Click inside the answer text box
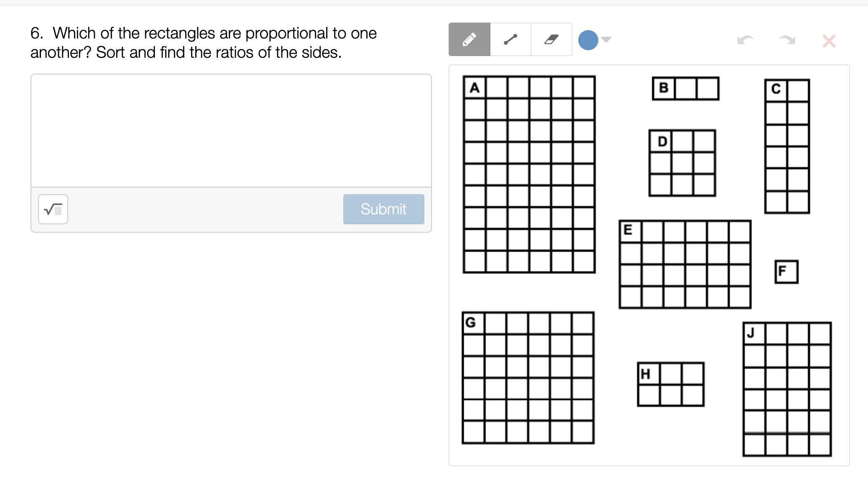 tap(231, 131)
